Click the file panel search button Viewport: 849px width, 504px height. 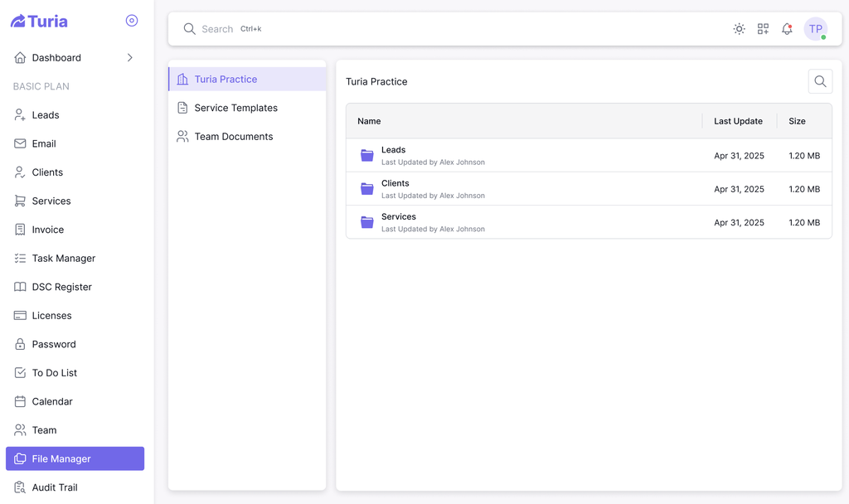820,81
